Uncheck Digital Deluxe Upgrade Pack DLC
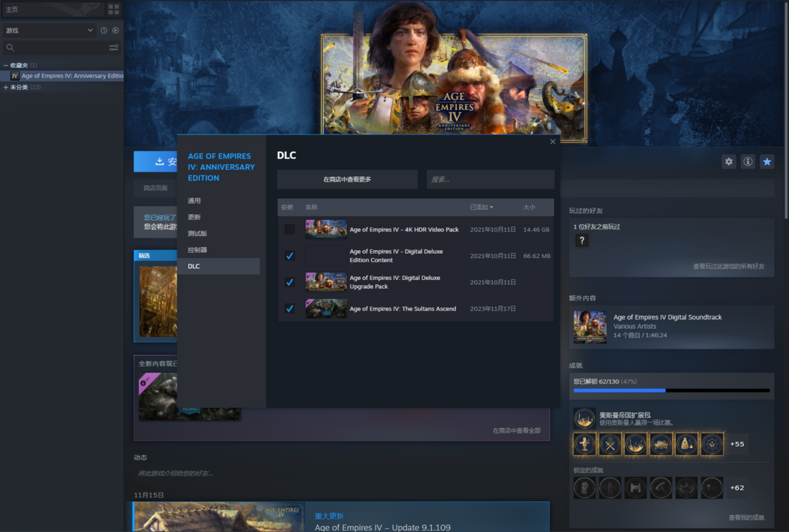 click(x=290, y=282)
